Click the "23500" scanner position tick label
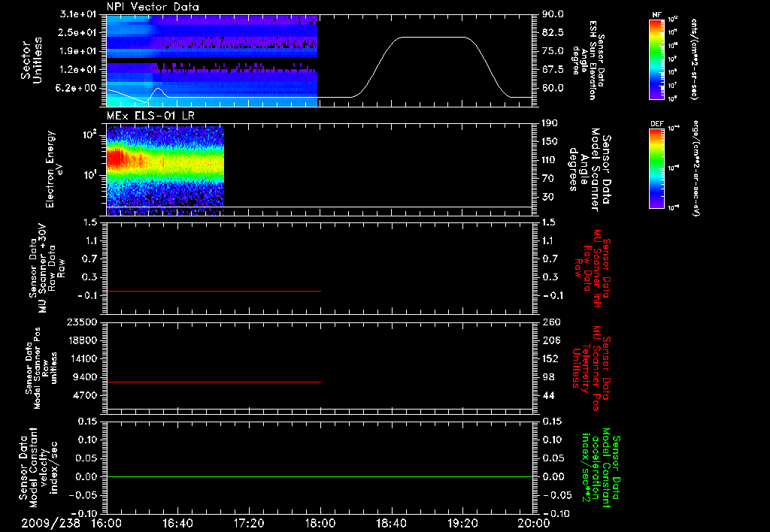770x532 pixels. (83, 322)
